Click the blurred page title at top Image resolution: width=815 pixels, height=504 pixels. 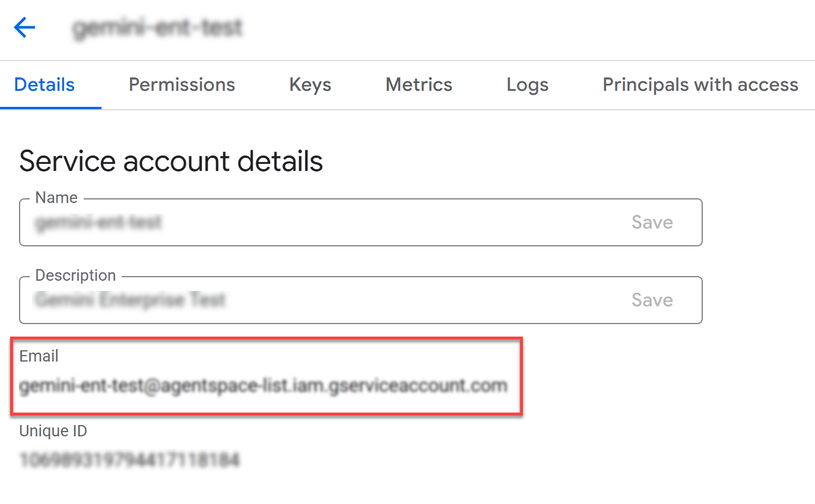click(157, 28)
